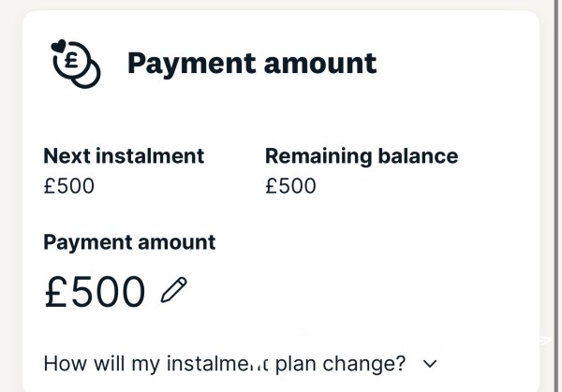Click the word "How" in plan question
Image resolution: width=562 pixels, height=392 pixels.
tap(66, 364)
